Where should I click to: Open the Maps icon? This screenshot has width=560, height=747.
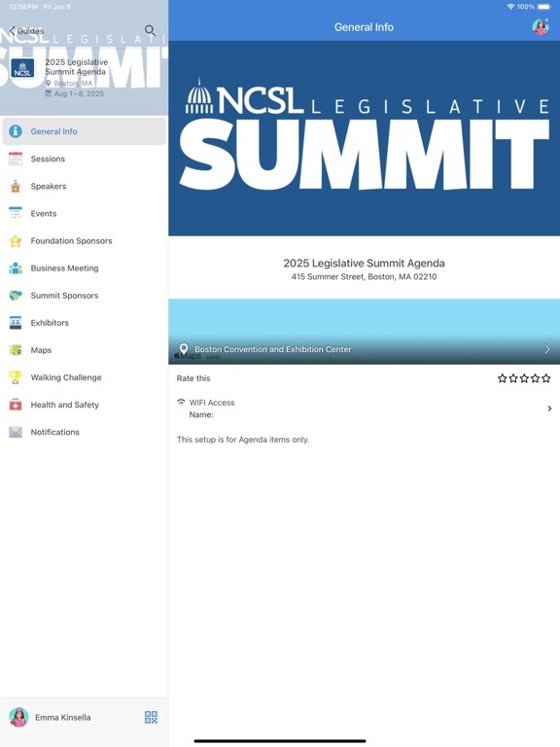16,350
